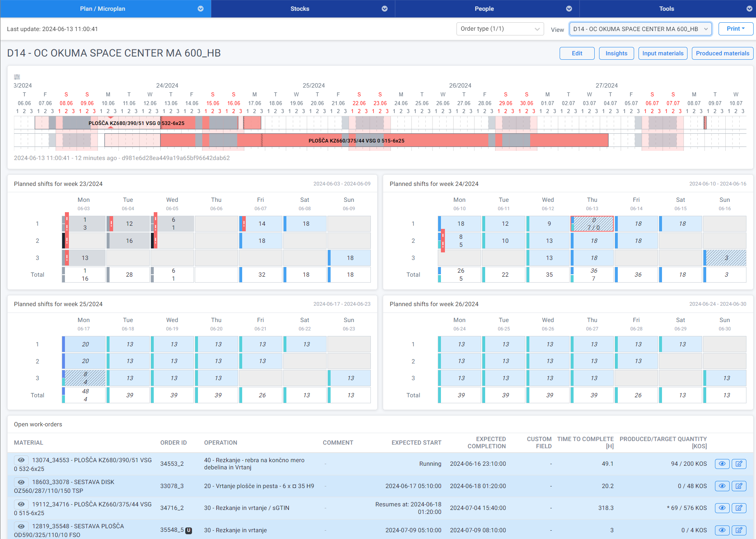The width and height of the screenshot is (756, 539).
Task: Expand Tools menu chevron
Action: (x=749, y=9)
